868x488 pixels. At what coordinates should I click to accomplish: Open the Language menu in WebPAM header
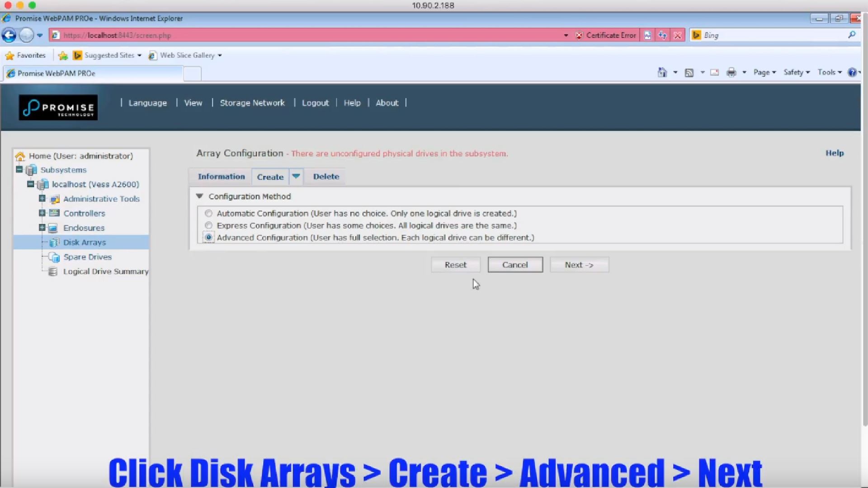point(147,103)
